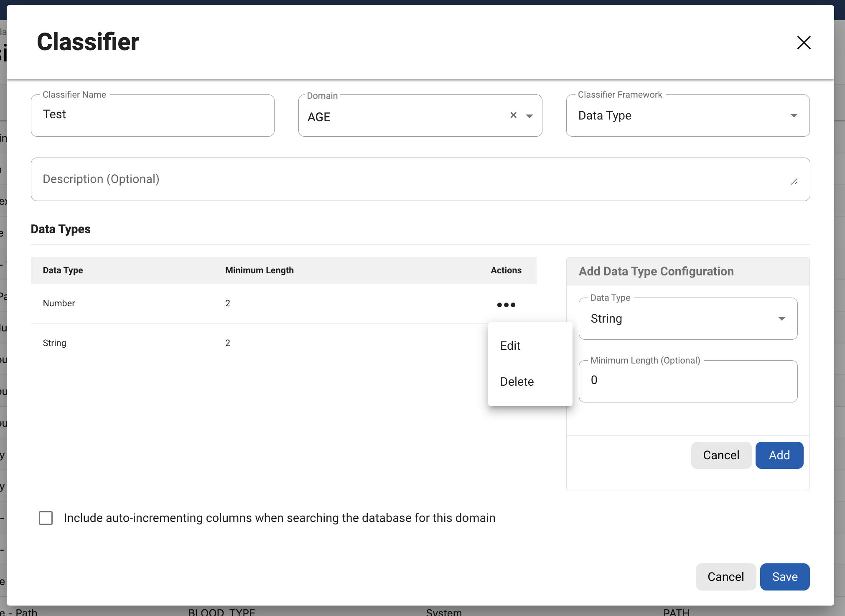The width and height of the screenshot is (845, 616).
Task: Click the Classifier Name field
Action: click(153, 115)
